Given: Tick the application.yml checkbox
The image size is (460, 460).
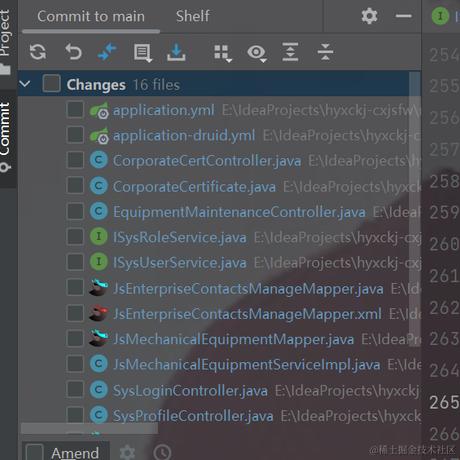Looking at the screenshot, I should tap(75, 110).
